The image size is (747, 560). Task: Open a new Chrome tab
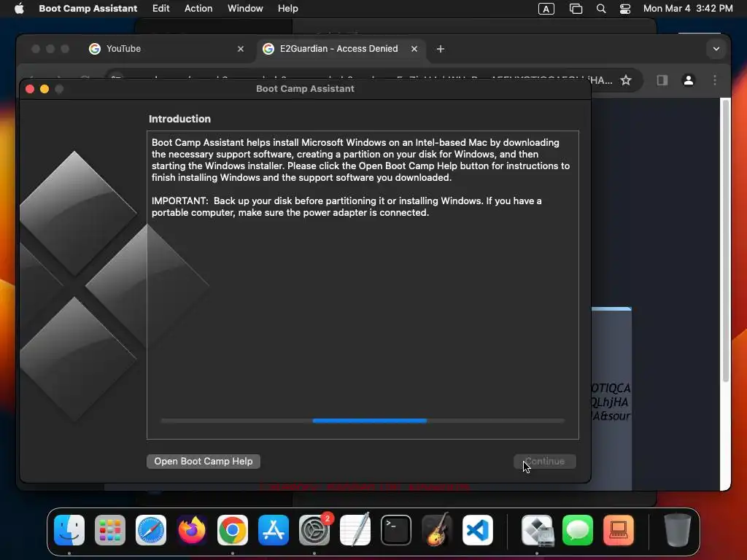point(440,49)
